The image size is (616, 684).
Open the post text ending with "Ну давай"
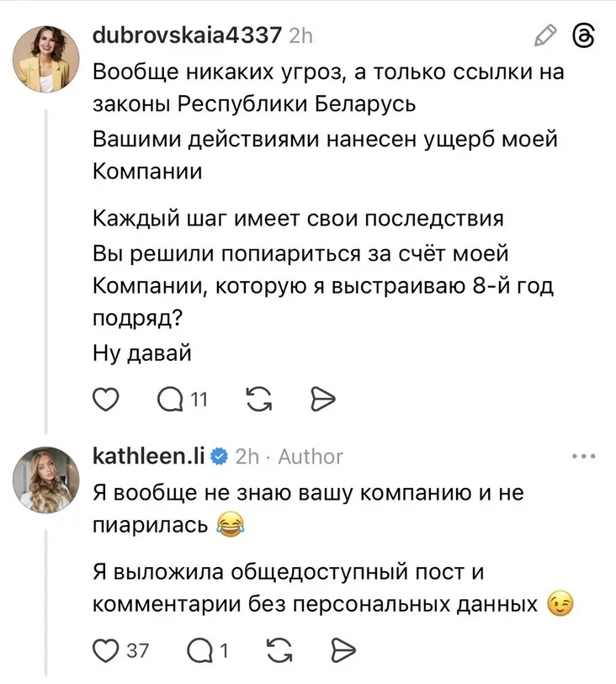142,354
